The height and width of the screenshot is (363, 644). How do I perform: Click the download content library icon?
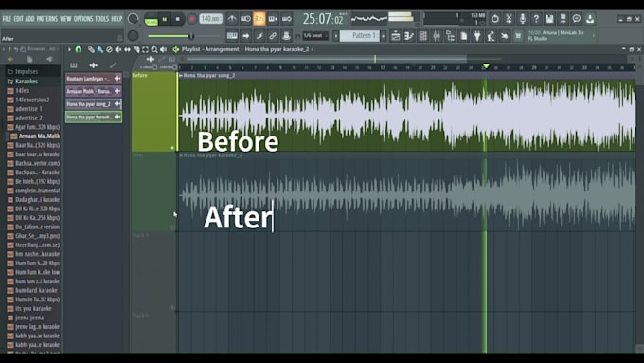590,19
